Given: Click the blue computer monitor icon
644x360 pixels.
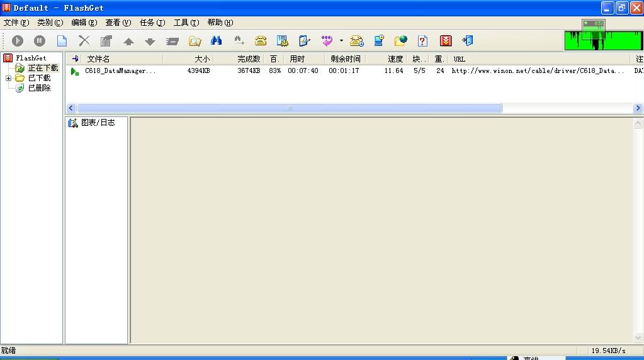Looking at the screenshot, I should point(379,41).
